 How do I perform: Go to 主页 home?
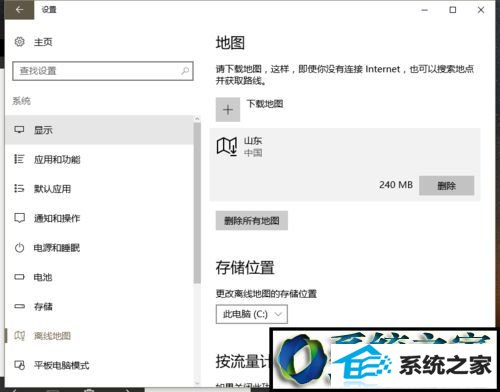(43, 42)
